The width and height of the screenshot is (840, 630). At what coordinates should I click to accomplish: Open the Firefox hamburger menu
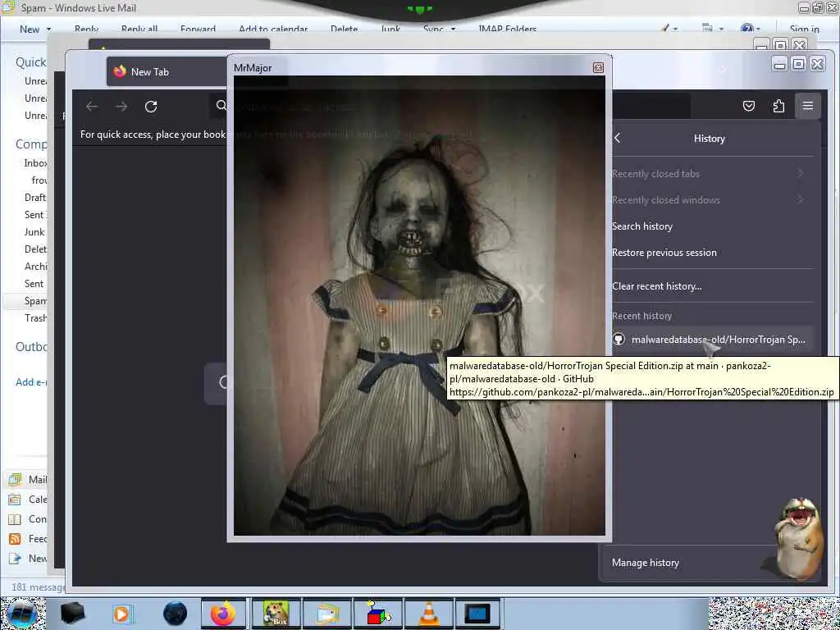808,106
